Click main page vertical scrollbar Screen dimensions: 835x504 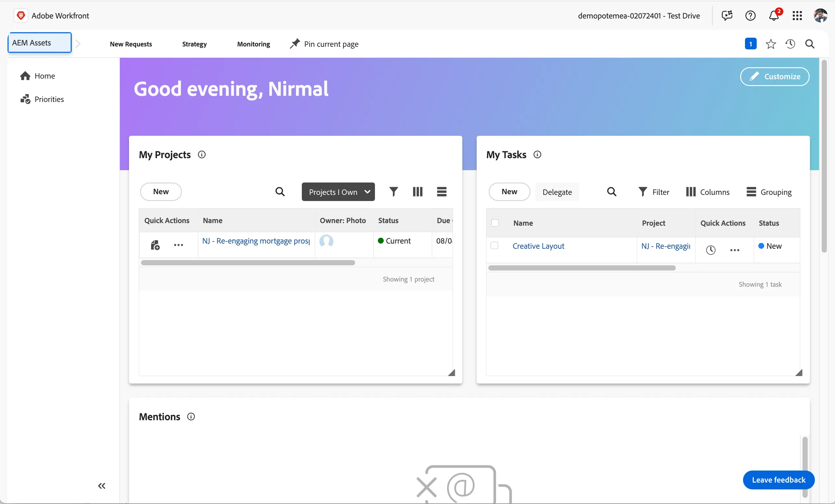[x=824, y=156]
